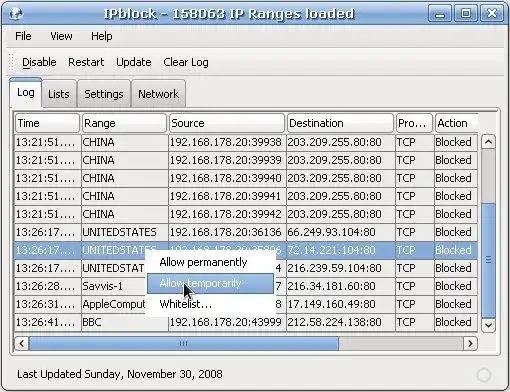Select source cell 192.168.178.20:39942

pyautogui.click(x=227, y=214)
